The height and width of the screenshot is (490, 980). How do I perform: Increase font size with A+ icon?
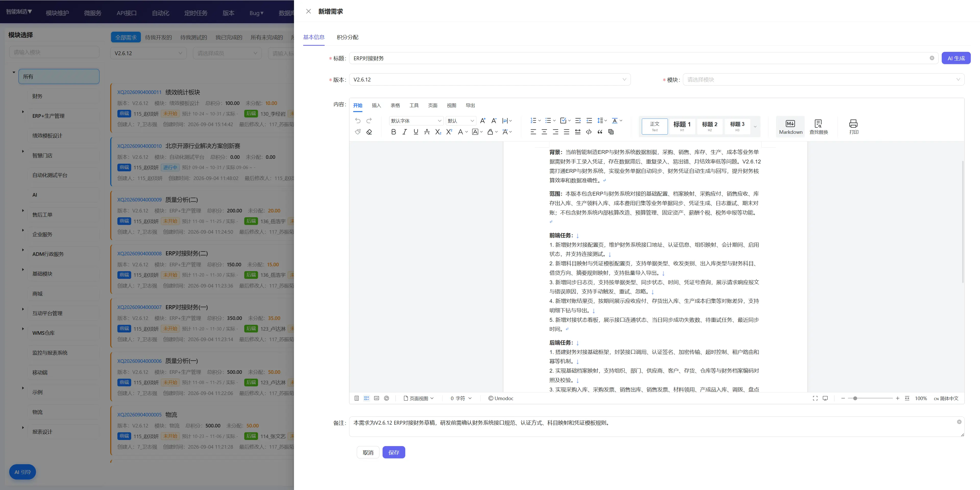tap(483, 121)
